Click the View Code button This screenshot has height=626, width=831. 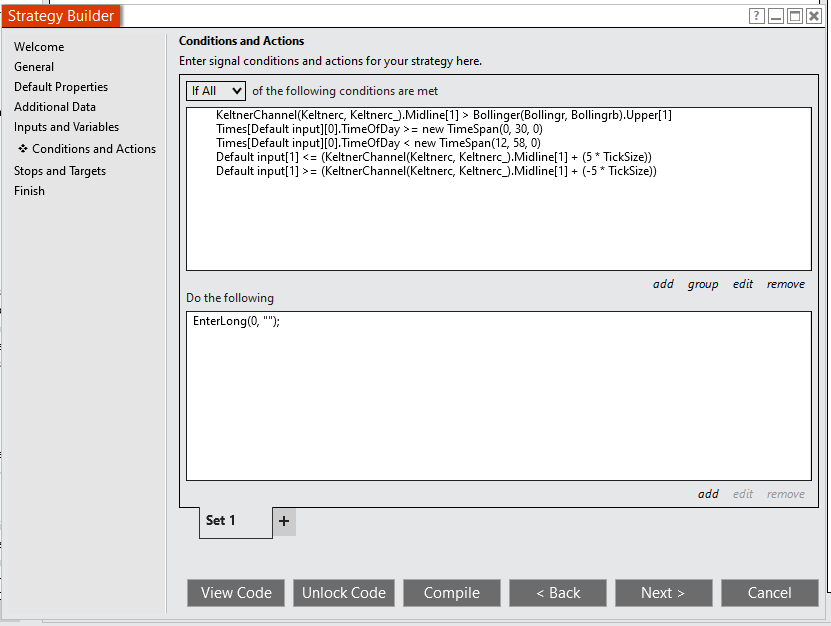[236, 593]
